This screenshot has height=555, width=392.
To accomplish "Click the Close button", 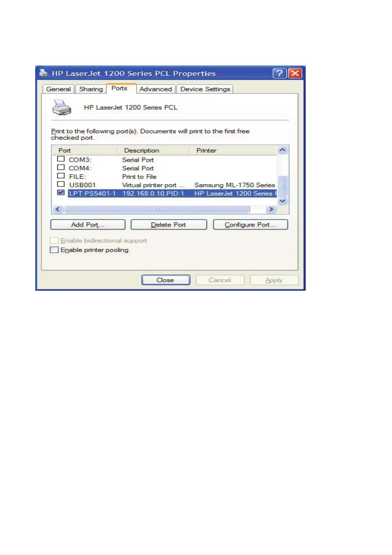I will pos(166,280).
